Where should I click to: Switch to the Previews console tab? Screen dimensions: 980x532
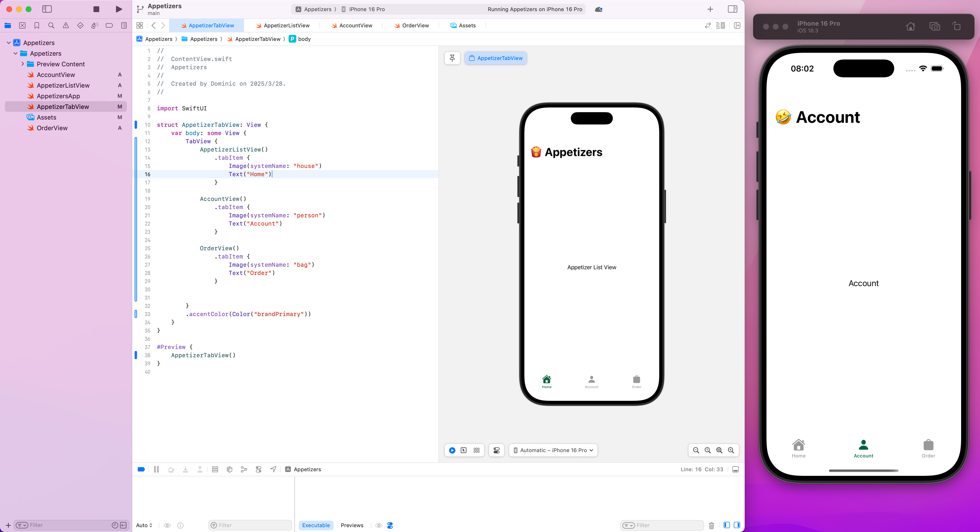click(x=352, y=525)
